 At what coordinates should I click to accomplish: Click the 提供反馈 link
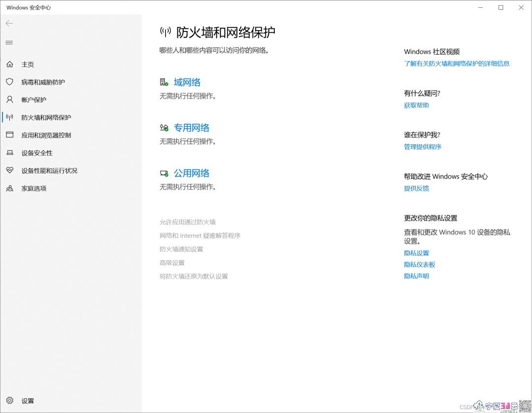416,188
